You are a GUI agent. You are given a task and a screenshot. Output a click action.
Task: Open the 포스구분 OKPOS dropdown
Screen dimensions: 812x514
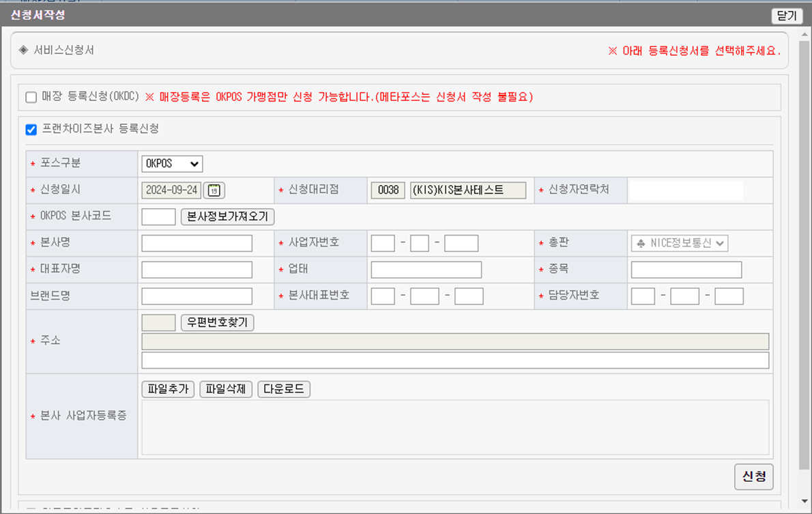[x=172, y=164]
